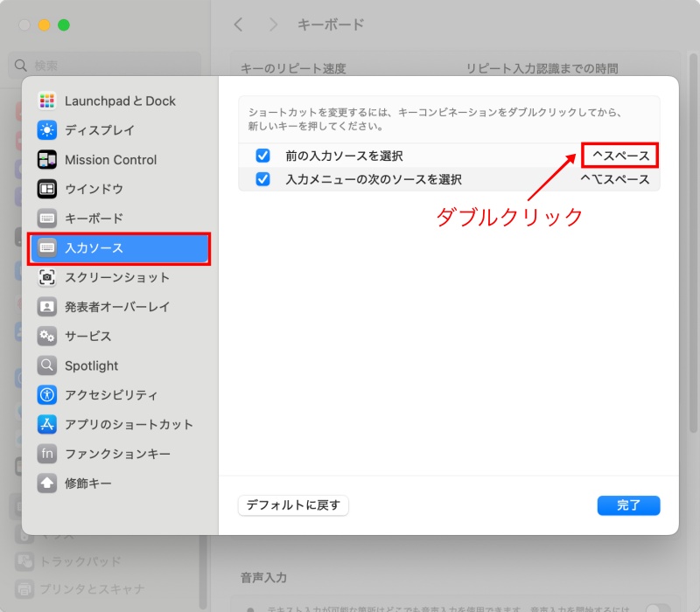Screen dimensions: 700x612
Task: Toggle 入力メニューの次のソースを選択 checkbox
Action: pyautogui.click(x=262, y=179)
